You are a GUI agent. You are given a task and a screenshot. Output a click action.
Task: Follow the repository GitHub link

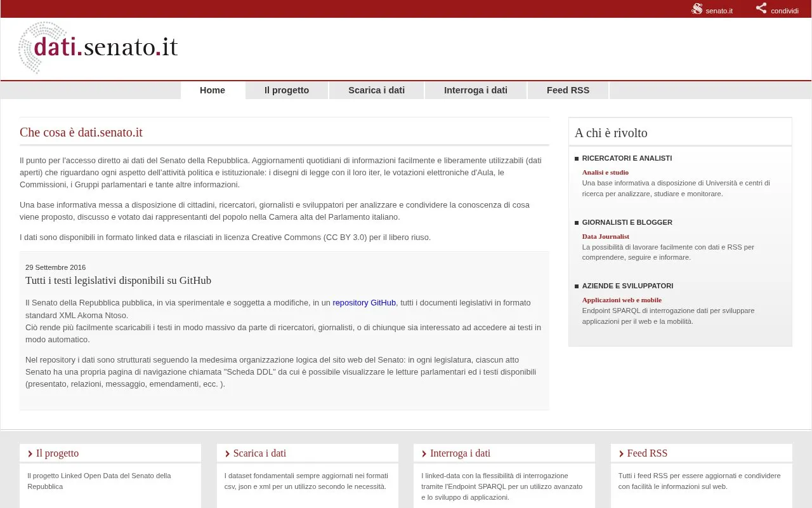click(x=364, y=303)
